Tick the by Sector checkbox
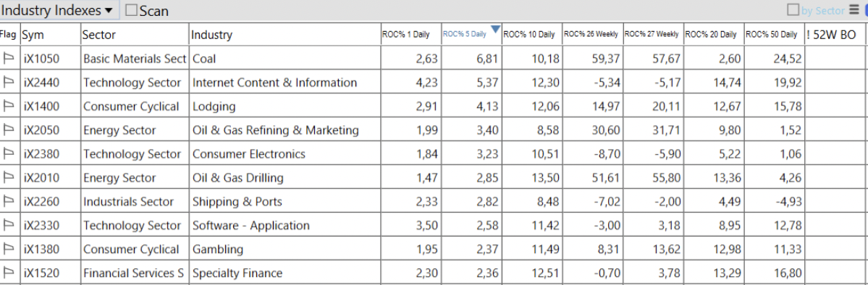This screenshot has width=868, height=285. [793, 10]
